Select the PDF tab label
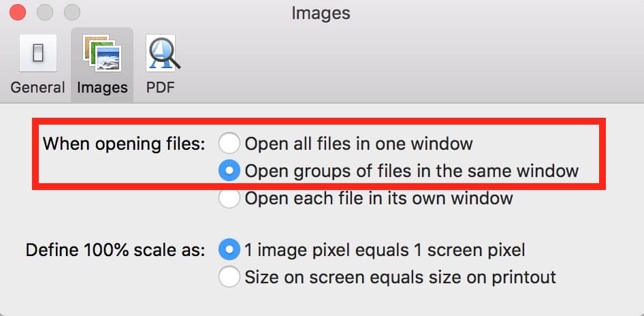644x316 pixels. 161,88
